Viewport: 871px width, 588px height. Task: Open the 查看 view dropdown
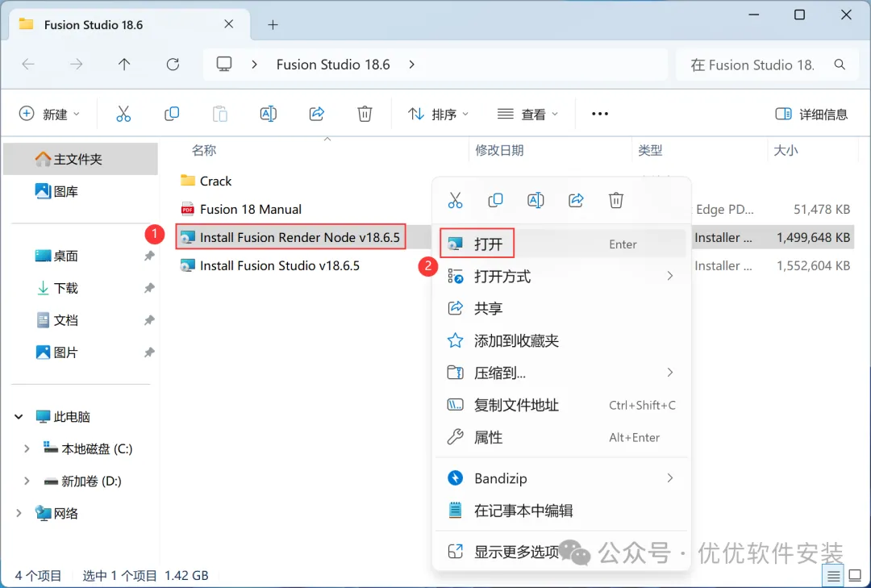click(x=527, y=114)
